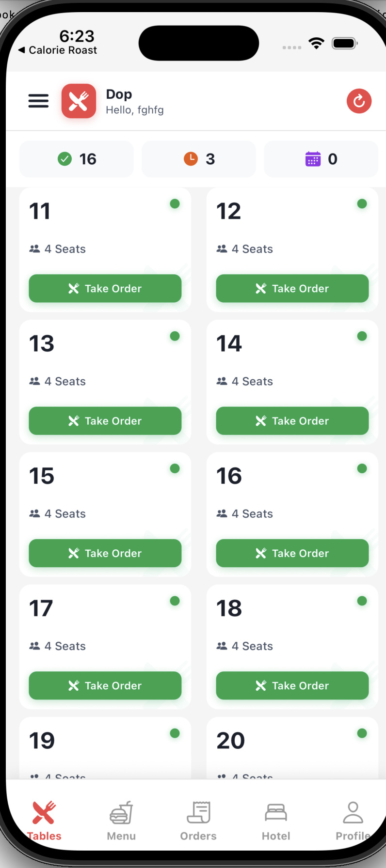The image size is (386, 868).
Task: Tap the orange clock pending count
Action: tap(199, 159)
